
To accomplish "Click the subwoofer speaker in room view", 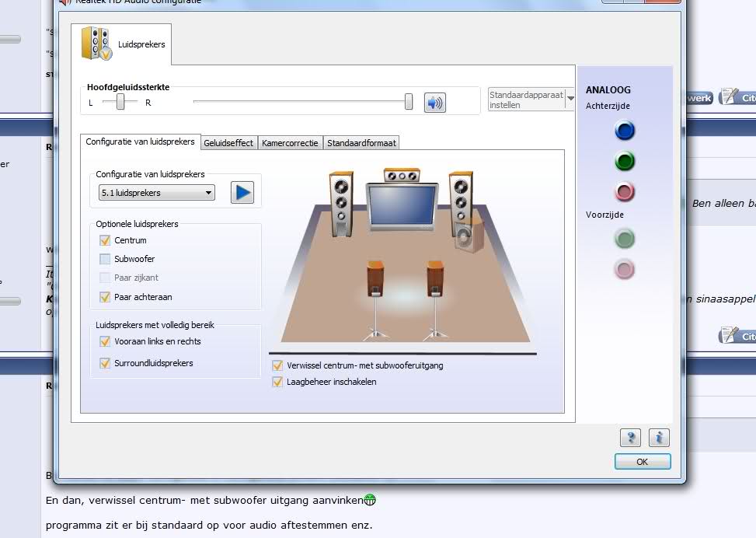I will click(469, 235).
